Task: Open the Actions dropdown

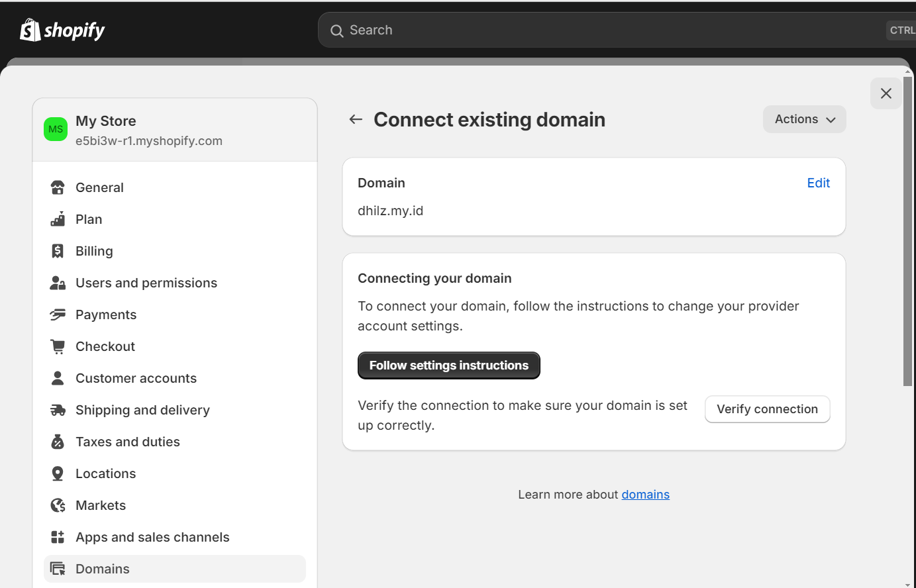Action: 805,119
